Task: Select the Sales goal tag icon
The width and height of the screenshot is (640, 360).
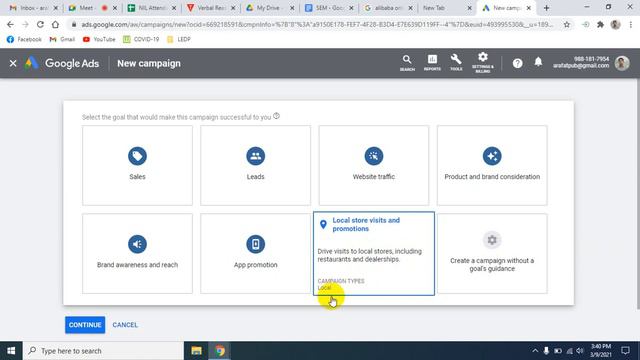Action: [x=137, y=156]
